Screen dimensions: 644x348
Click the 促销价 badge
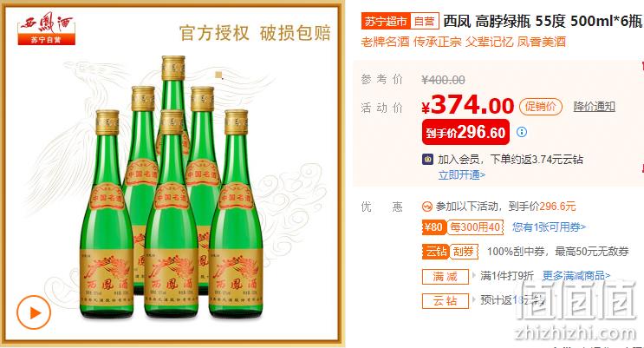541,107
